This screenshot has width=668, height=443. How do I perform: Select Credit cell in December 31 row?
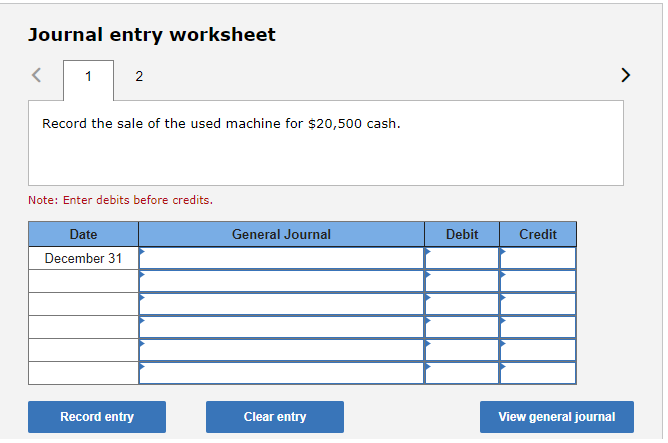pos(538,258)
